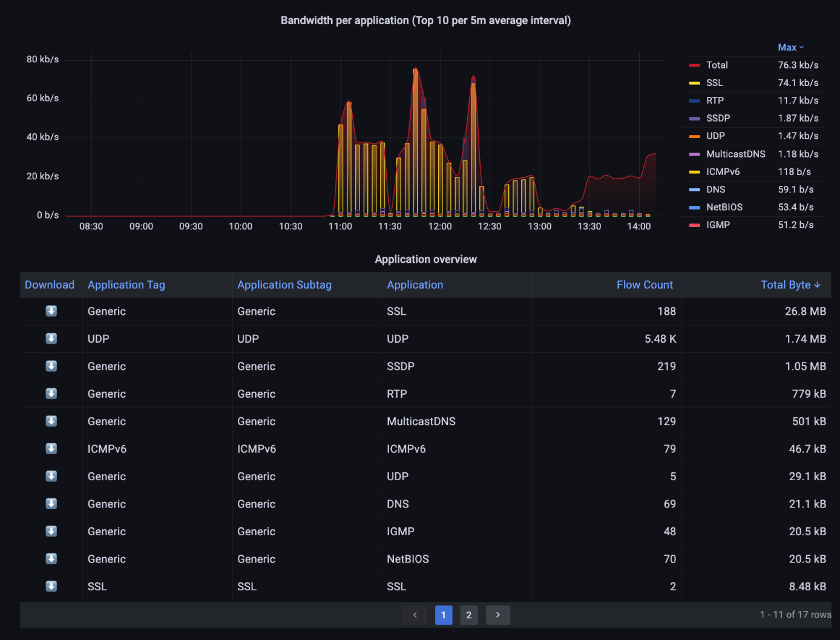Screen dimensions: 840x640
Task: Open the Max calculation dropdown
Action: [x=790, y=47]
